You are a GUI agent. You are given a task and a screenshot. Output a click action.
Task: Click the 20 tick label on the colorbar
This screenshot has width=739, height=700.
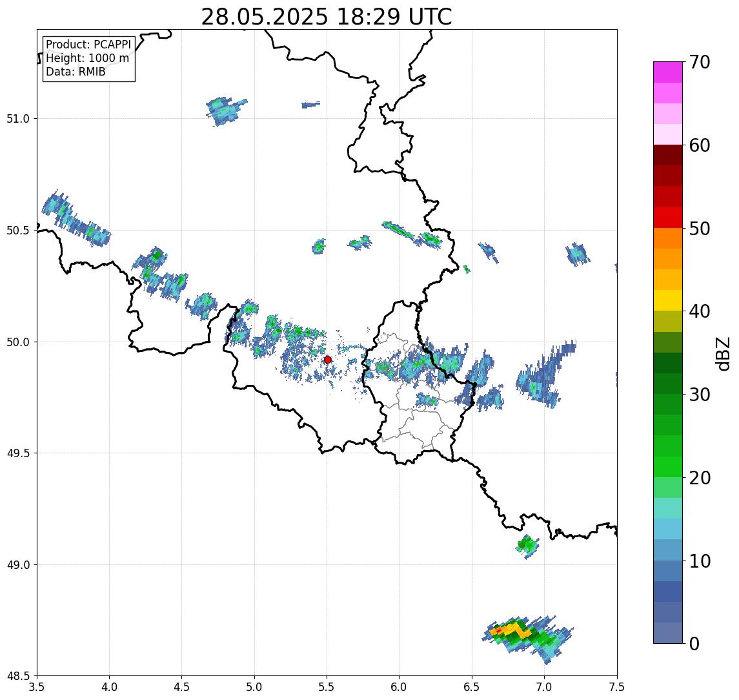click(x=699, y=478)
